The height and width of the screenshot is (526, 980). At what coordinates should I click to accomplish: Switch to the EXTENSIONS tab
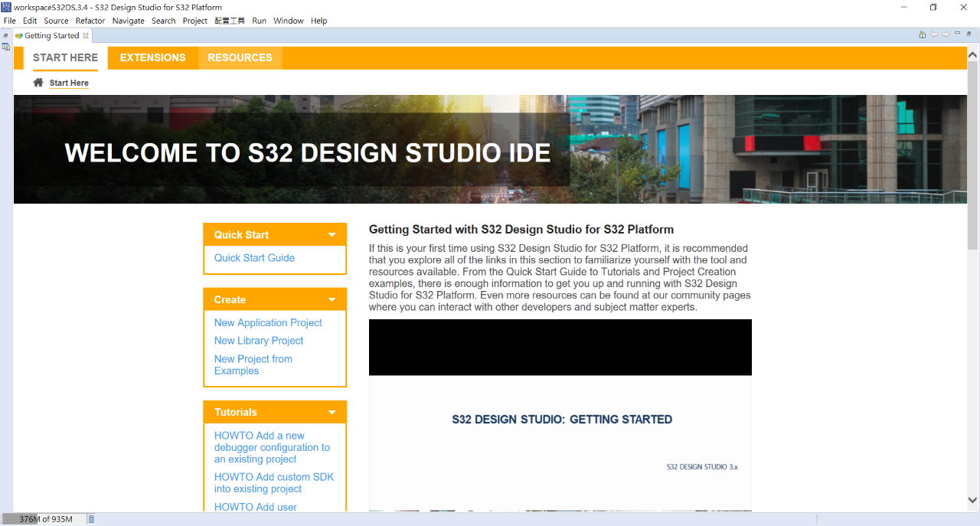point(152,58)
